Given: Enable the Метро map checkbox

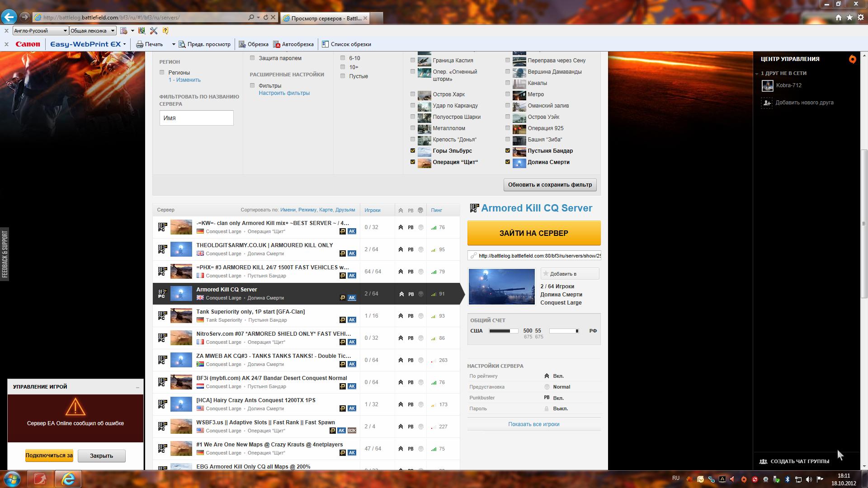Looking at the screenshot, I should point(508,94).
